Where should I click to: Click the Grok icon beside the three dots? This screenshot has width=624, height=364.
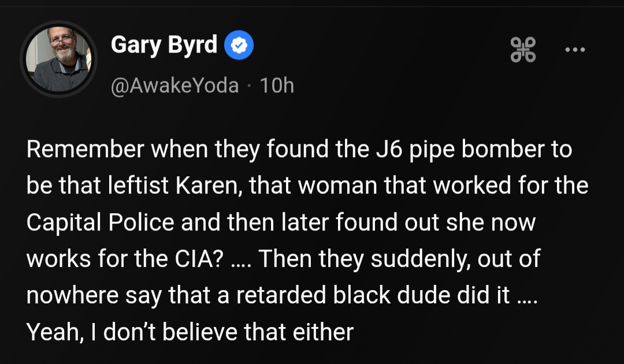[523, 49]
